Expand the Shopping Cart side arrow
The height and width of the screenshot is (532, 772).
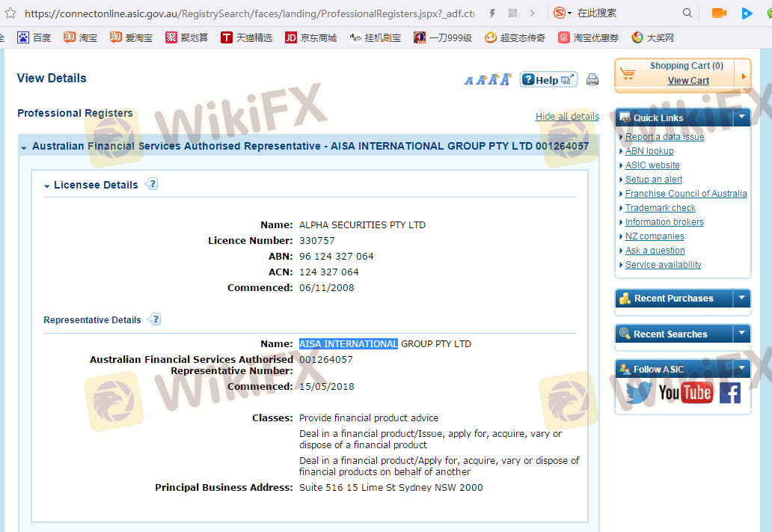tap(743, 75)
